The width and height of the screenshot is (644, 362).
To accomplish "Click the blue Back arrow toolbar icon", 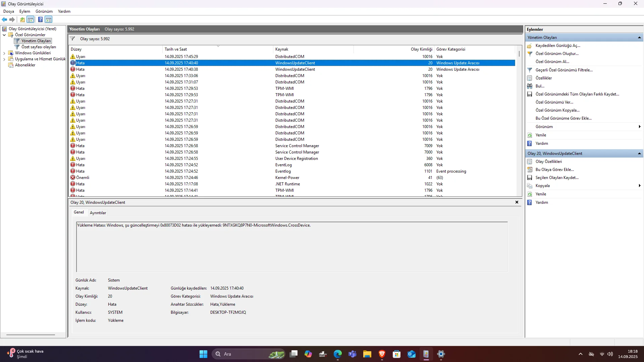I will (x=4, y=19).
